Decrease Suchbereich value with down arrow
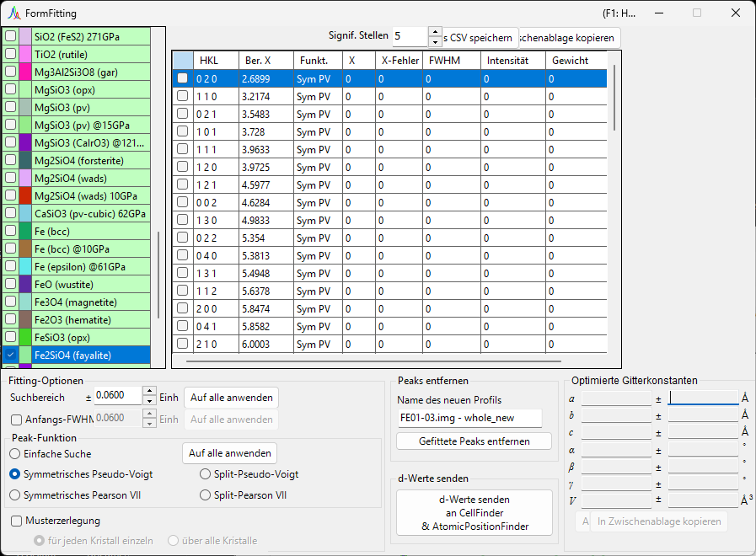756x556 pixels. [x=149, y=401]
